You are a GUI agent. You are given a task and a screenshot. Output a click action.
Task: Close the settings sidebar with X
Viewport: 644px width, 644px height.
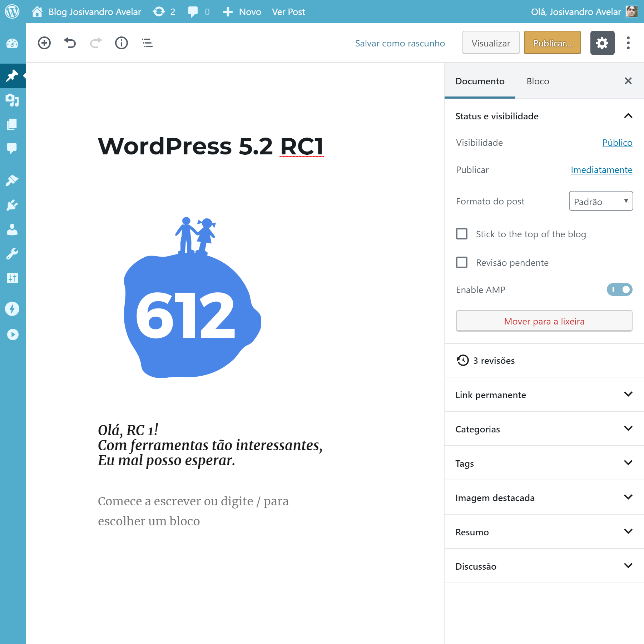[628, 81]
